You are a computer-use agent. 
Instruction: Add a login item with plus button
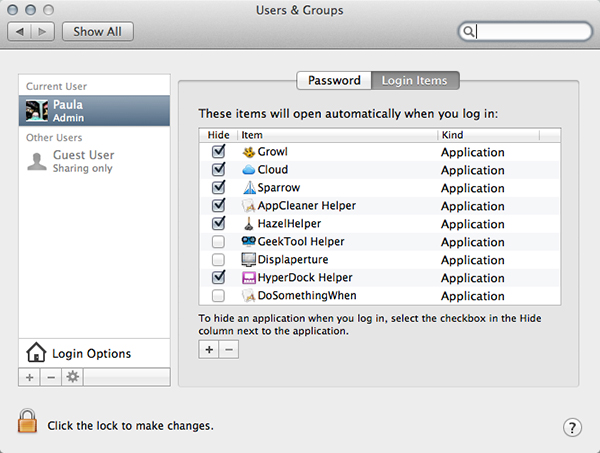(x=209, y=349)
